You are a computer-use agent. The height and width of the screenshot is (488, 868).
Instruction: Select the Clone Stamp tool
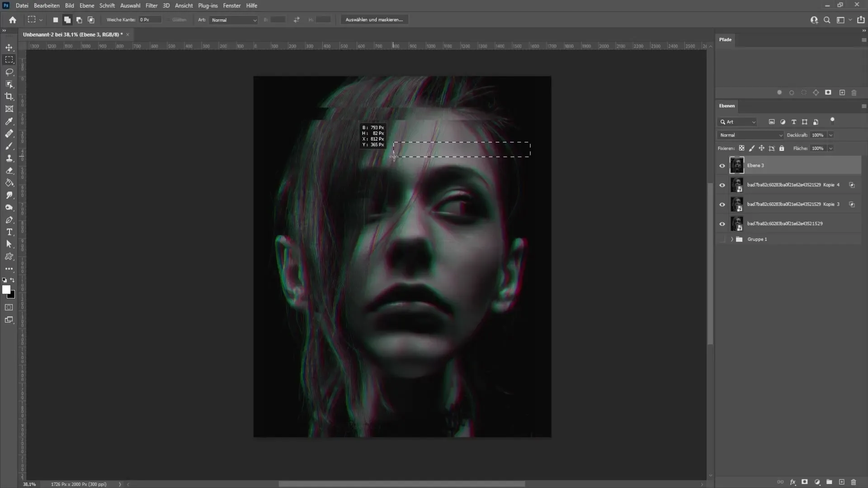coord(9,158)
